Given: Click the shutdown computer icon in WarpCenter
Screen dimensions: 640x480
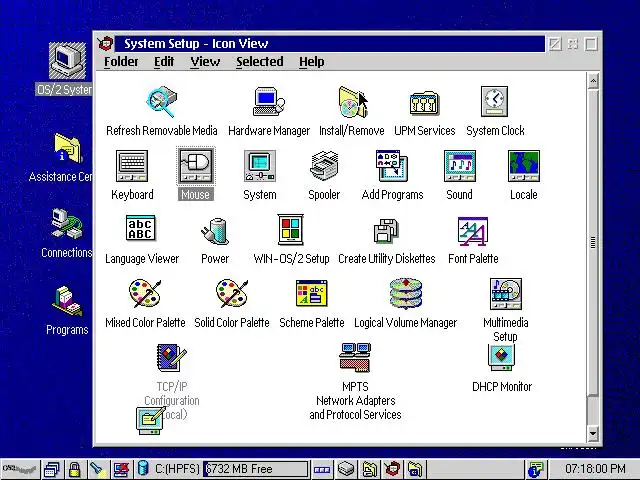Looking at the screenshot, I should pyautogui.click(x=121, y=469).
